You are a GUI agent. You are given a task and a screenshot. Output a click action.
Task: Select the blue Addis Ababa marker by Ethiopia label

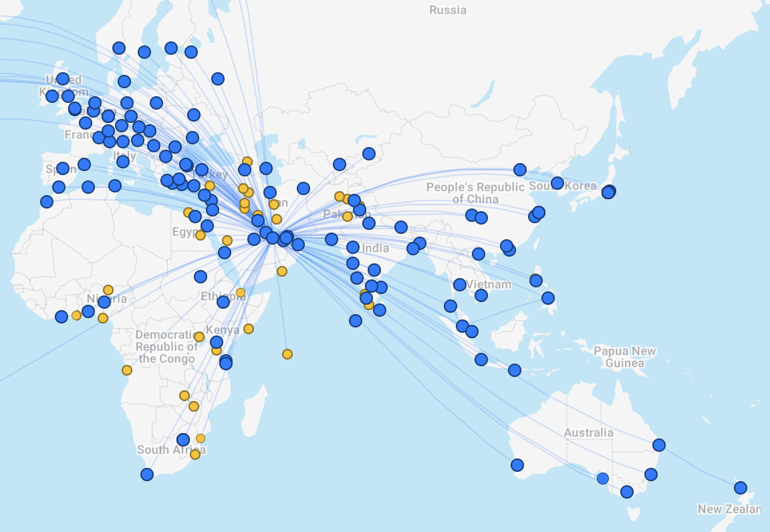223,301
